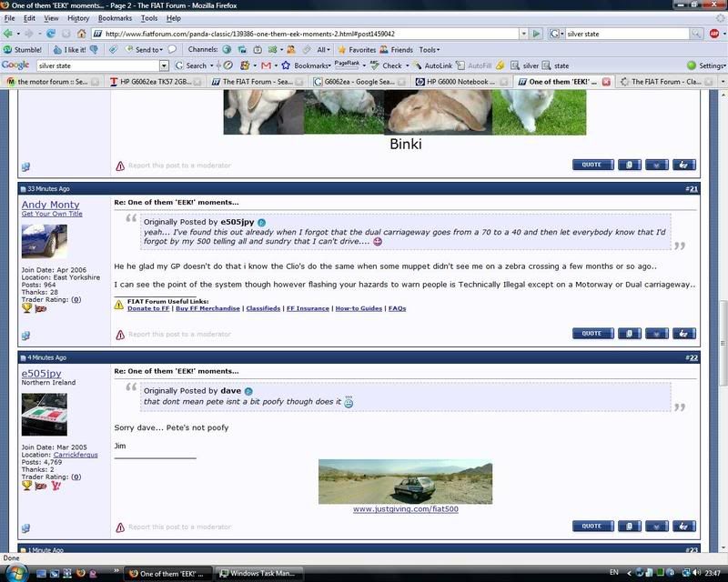Click the multi-quote icon on post #21
728x582 pixels.
click(629, 333)
